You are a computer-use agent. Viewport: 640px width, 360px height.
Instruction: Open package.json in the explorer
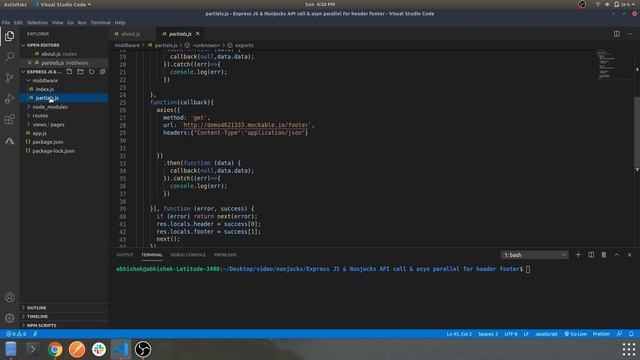coord(48,142)
